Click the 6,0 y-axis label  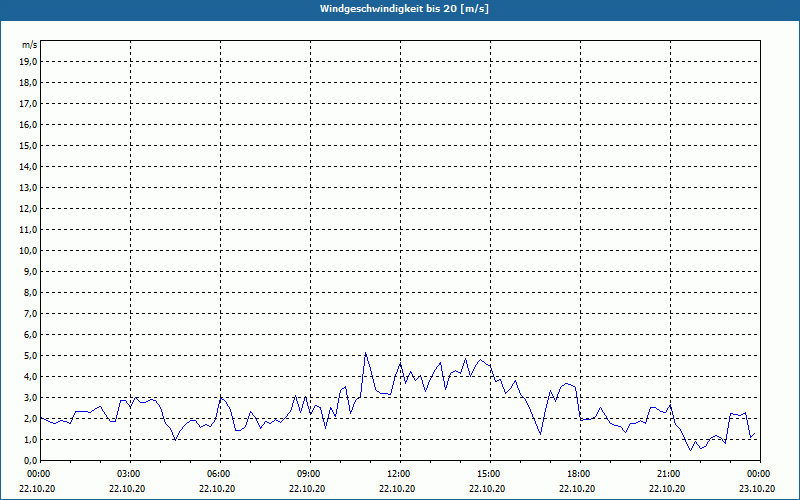[x=30, y=335]
